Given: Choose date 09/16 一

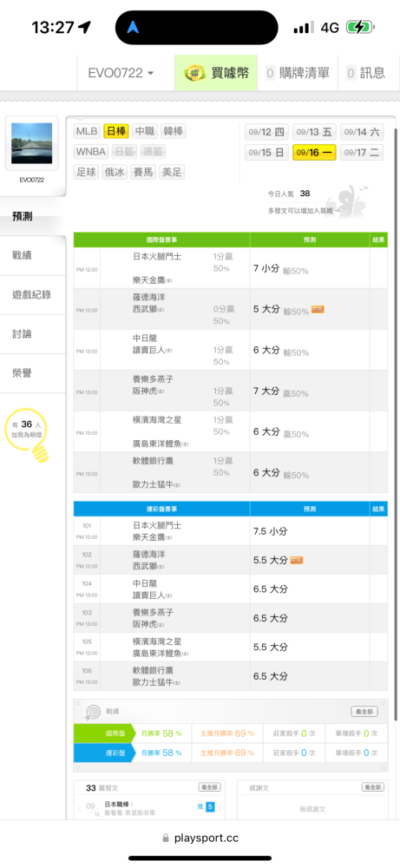Looking at the screenshot, I should tap(314, 152).
